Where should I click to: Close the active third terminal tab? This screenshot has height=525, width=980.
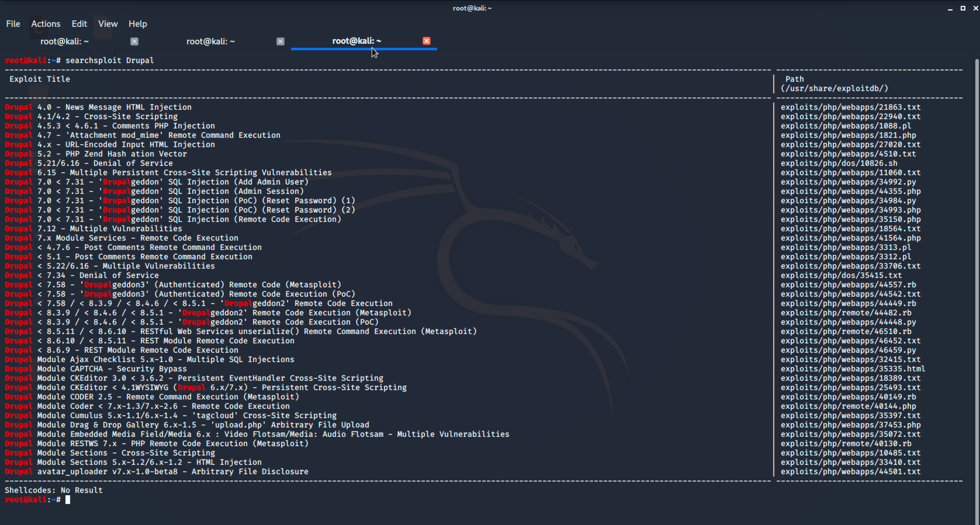(x=427, y=41)
